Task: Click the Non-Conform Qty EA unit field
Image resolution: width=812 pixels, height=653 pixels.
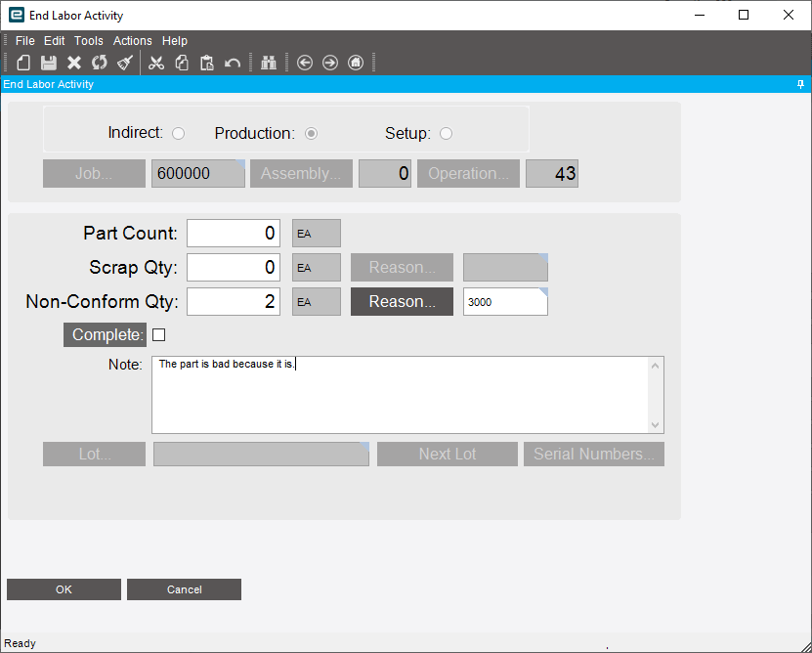Action: pyautogui.click(x=317, y=302)
